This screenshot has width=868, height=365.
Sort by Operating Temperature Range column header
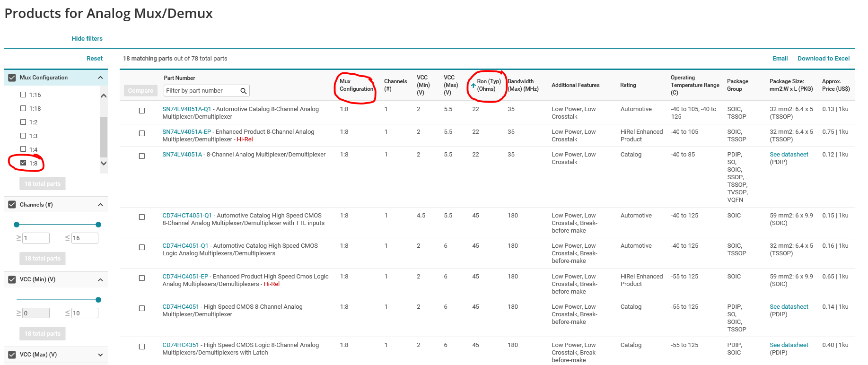[695, 85]
